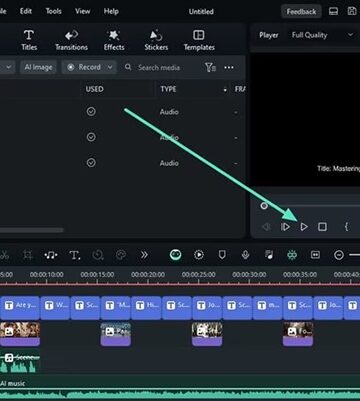Open the media filter icon
Viewport: 360px width, 401px height.
pos(210,67)
